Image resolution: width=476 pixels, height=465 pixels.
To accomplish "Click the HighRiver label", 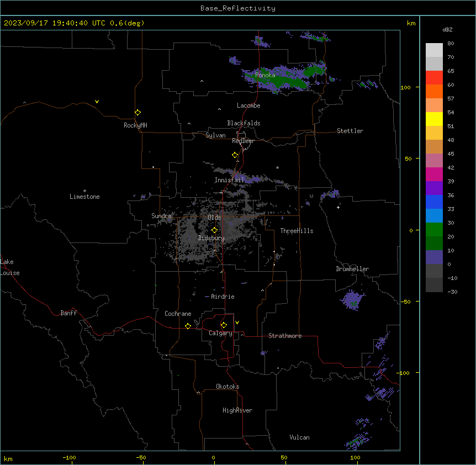I will [x=237, y=410].
